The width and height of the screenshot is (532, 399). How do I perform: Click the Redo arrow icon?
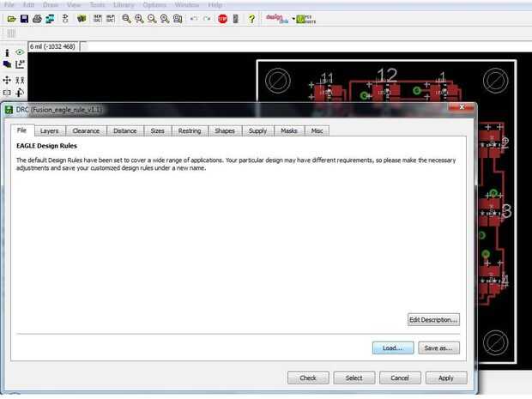point(207,19)
